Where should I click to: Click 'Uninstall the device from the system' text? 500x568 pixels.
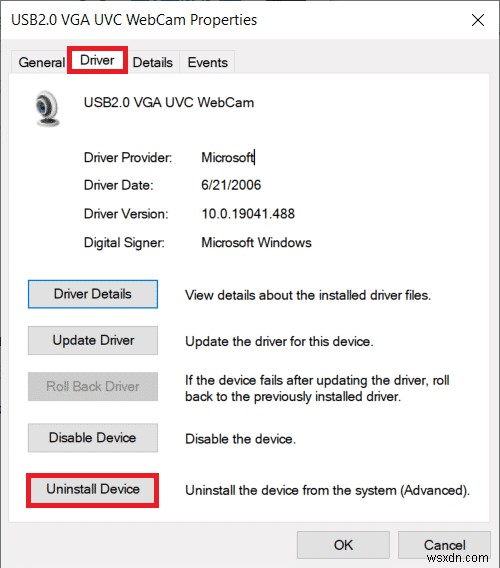pyautogui.click(x=327, y=490)
